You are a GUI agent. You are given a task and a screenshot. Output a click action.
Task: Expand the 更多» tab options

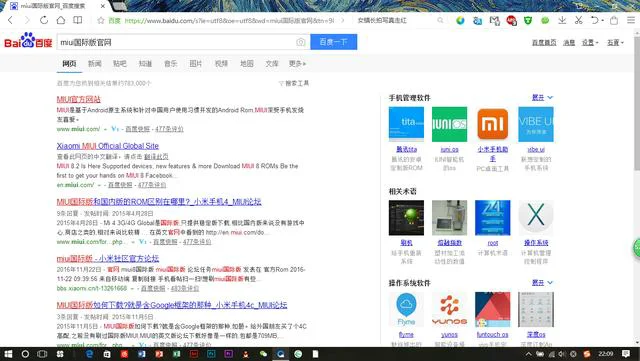pyautogui.click(x=297, y=64)
